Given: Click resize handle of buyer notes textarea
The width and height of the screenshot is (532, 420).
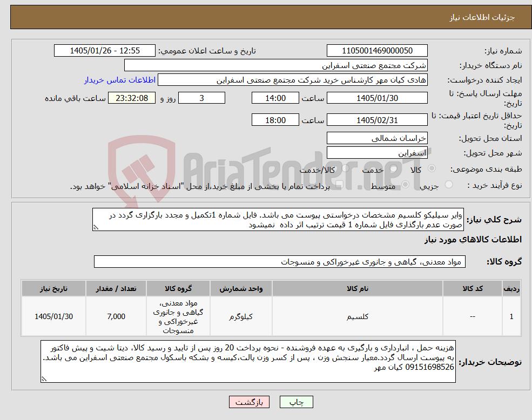Looking at the screenshot, I should tap(44, 380).
